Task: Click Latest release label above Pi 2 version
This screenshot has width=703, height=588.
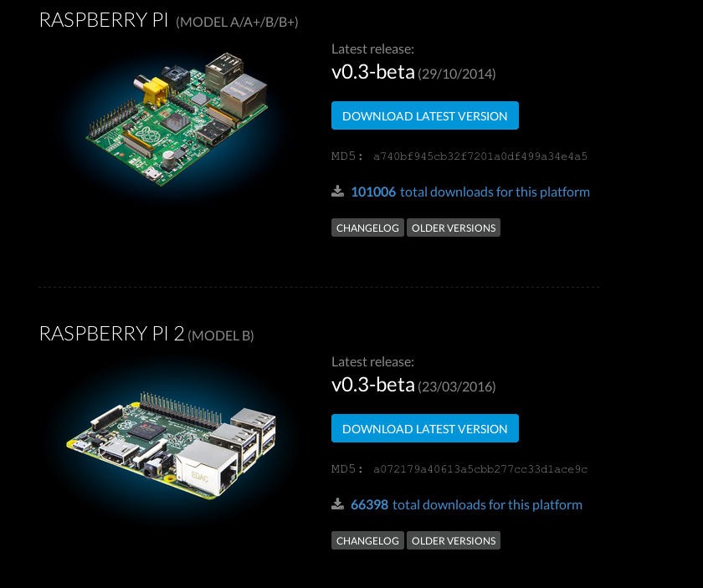Action: click(x=372, y=361)
